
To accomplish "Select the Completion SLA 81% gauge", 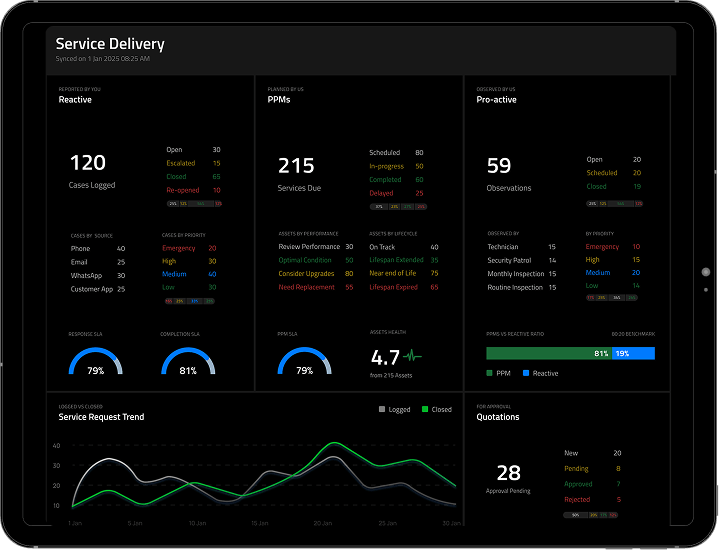I will [x=188, y=362].
